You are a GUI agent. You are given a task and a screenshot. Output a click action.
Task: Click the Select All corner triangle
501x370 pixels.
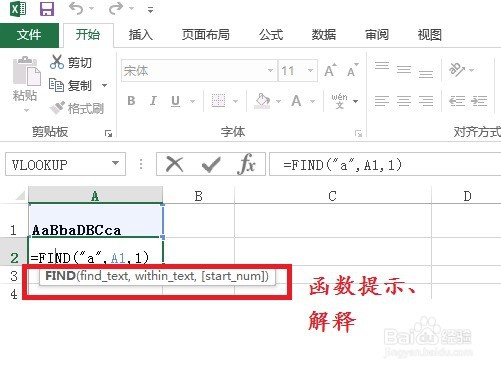tap(20, 195)
